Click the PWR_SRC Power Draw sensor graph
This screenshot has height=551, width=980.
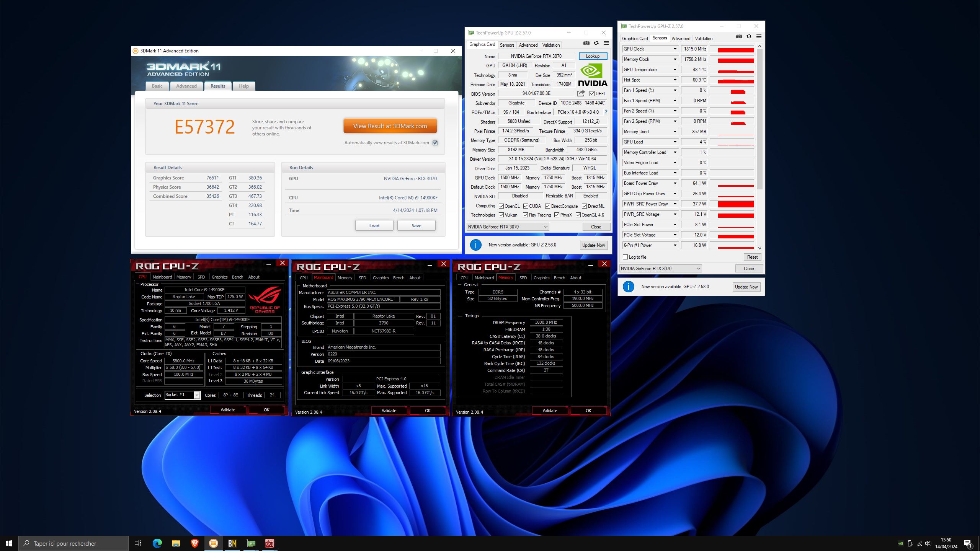point(732,204)
